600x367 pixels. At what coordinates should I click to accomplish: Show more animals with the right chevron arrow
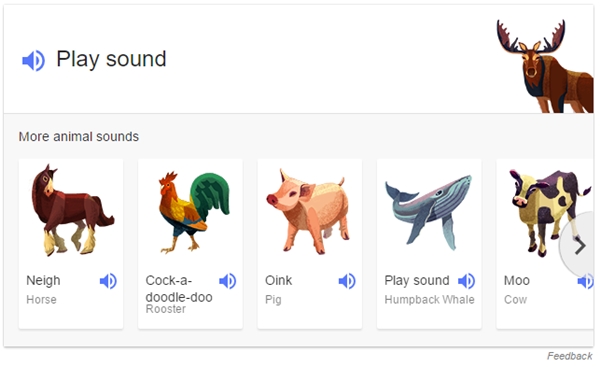pos(580,246)
